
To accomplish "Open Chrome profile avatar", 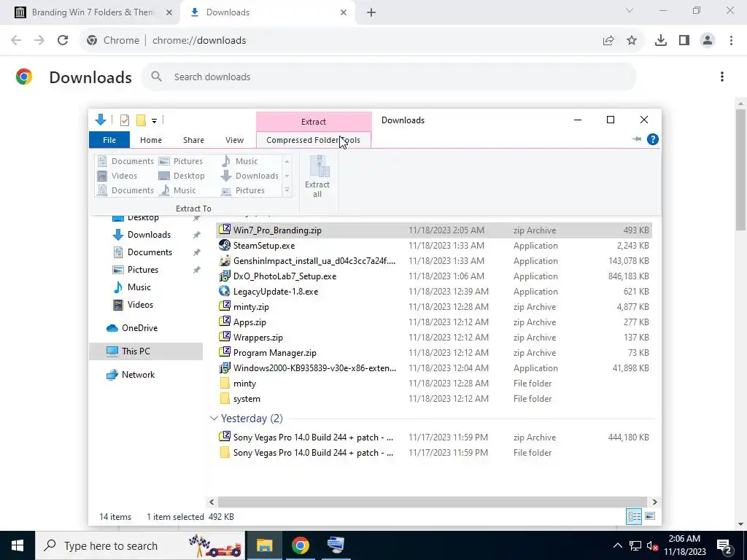I will pyautogui.click(x=708, y=41).
